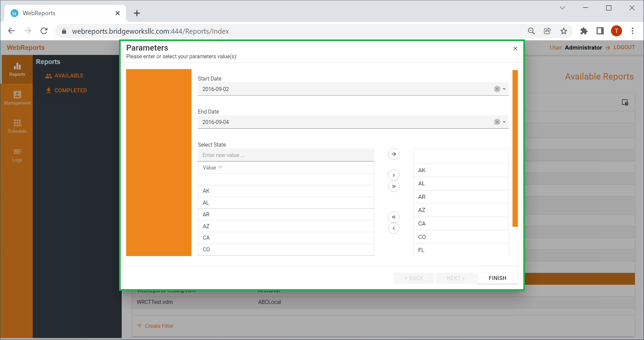This screenshot has width=644, height=340.
Task: Click the column chooser icon under Available Reports
Action: tap(625, 102)
